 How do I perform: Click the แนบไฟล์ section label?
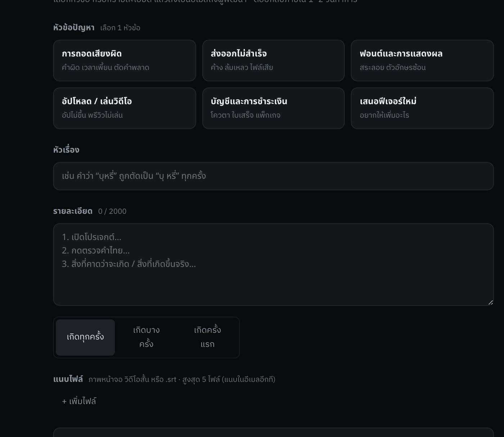[x=68, y=379]
